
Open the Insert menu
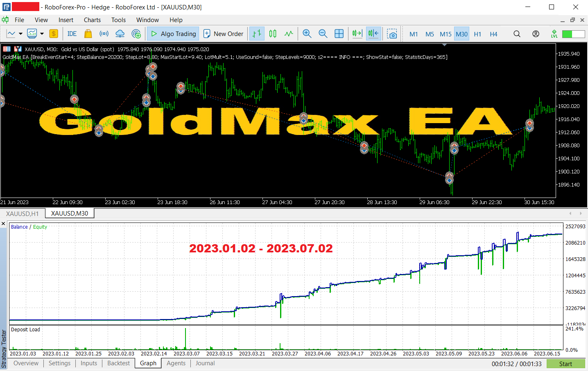coord(66,20)
